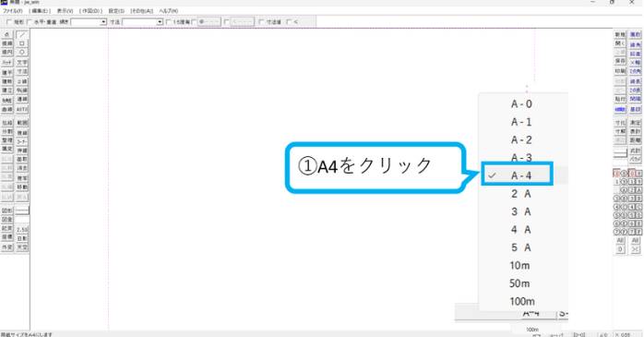Toggle the 矩形 rectangle checkbox
The image size is (644, 337).
(x=9, y=22)
